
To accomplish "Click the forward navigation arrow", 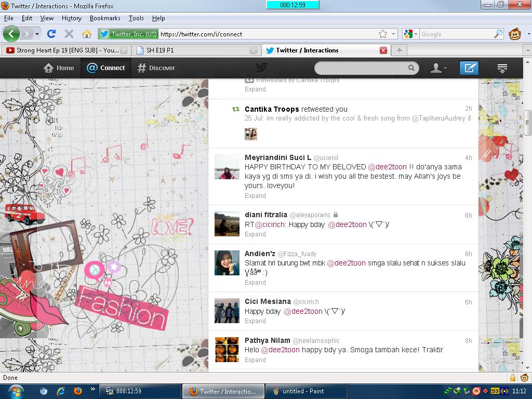I will 27,34.
